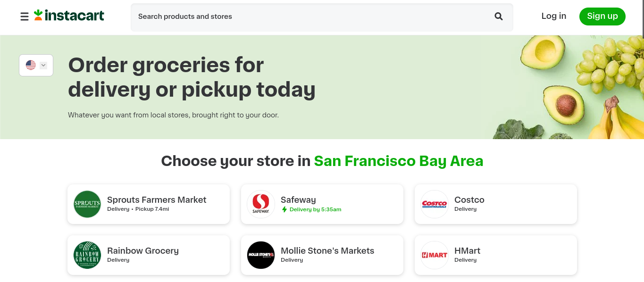Select the Mollie Stone's Markets logo
The height and width of the screenshot is (282, 644).
tap(261, 255)
